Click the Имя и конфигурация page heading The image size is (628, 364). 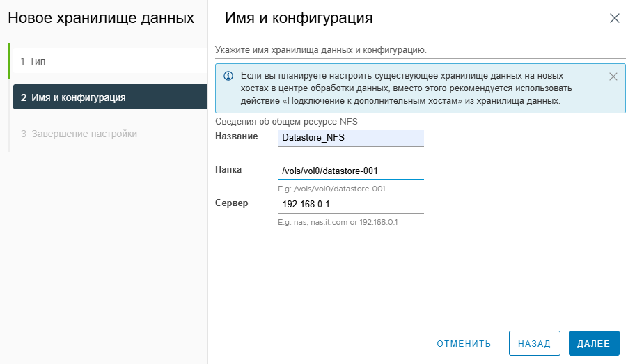pyautogui.click(x=299, y=18)
